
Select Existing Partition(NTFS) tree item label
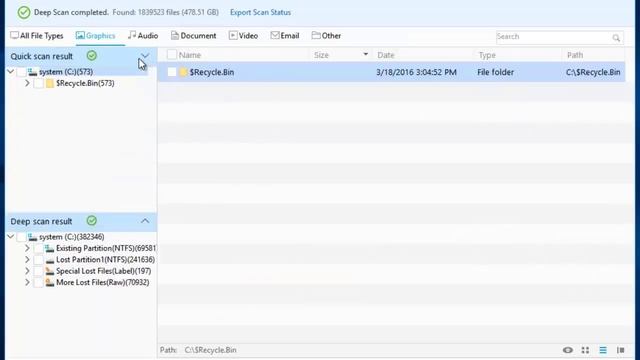(106, 248)
